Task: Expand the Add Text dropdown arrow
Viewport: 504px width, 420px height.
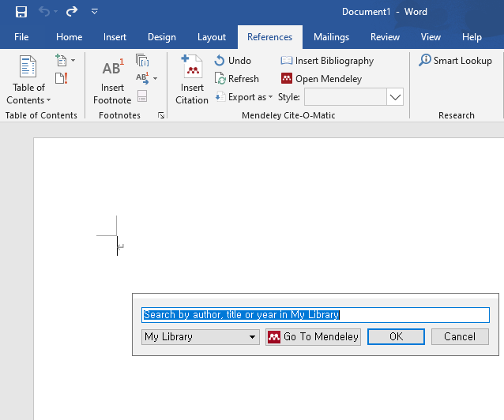Action: [73, 60]
